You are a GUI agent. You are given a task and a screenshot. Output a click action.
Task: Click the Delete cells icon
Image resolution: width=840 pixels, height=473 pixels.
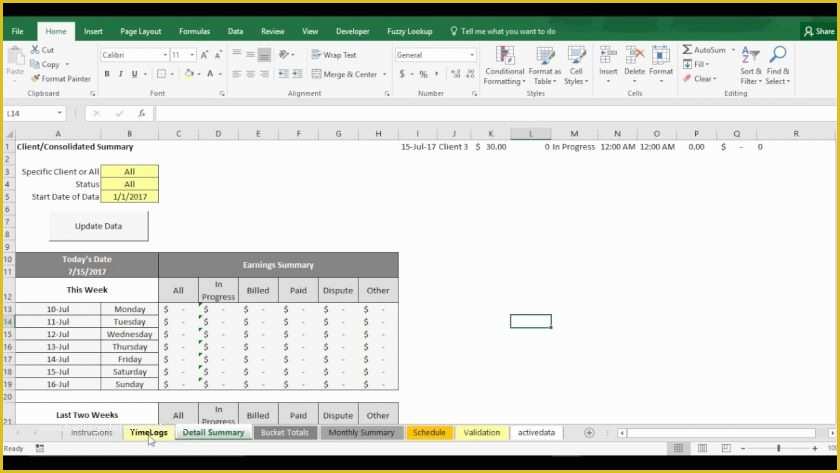634,55
